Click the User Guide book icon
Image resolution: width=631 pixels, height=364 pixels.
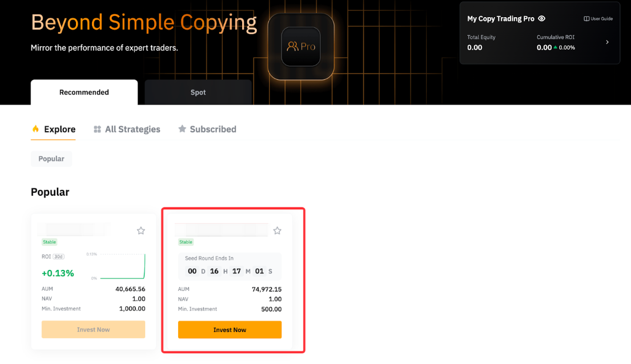586,19
